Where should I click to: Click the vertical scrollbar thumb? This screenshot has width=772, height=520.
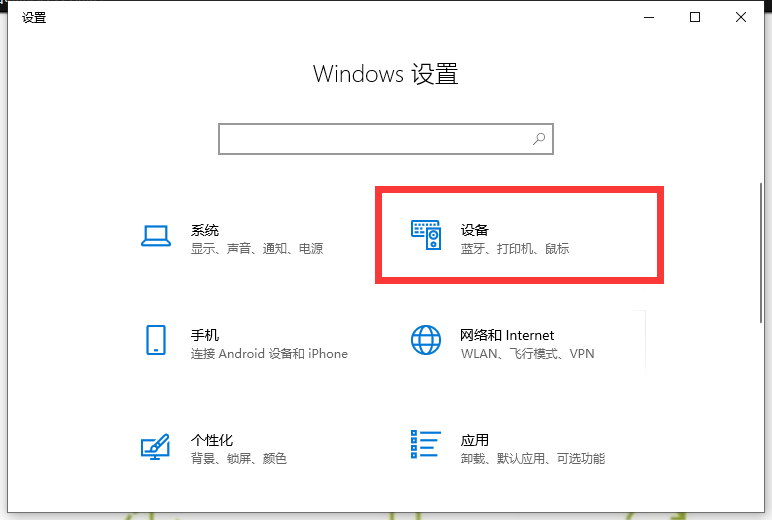tap(761, 253)
